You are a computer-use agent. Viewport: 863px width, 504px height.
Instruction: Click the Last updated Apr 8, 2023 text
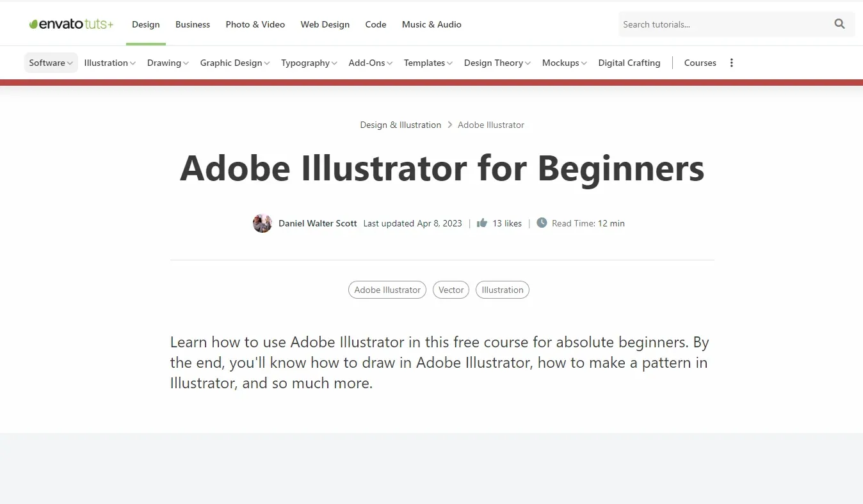point(412,223)
